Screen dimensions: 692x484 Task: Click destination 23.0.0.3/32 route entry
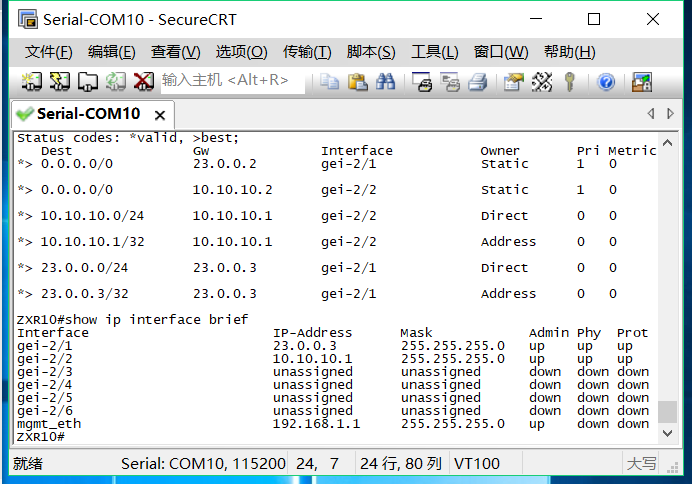(x=84, y=293)
